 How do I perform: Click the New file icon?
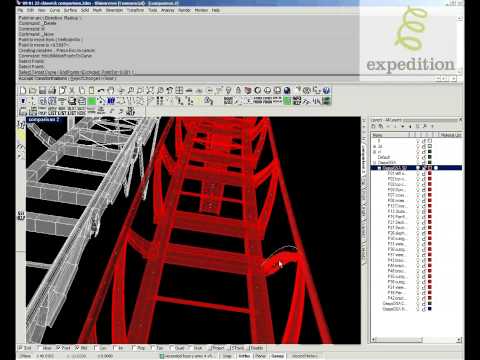pos(23,90)
